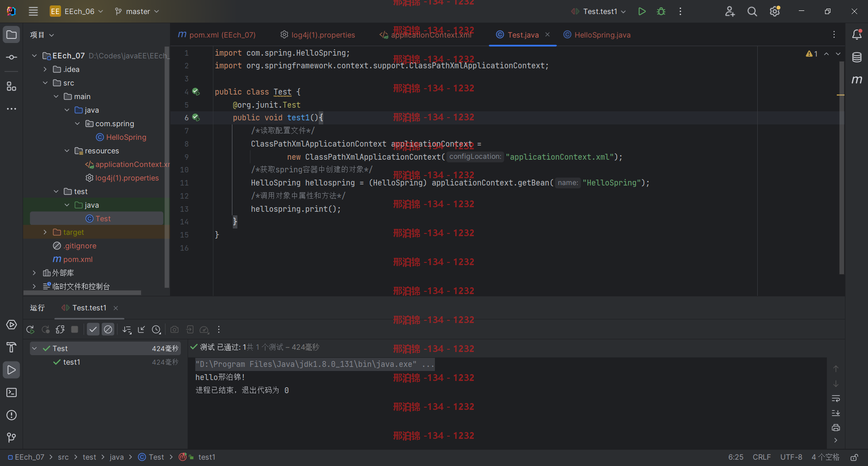Rerun failed tests
Viewport: 868px width, 466px height.
tap(46, 330)
